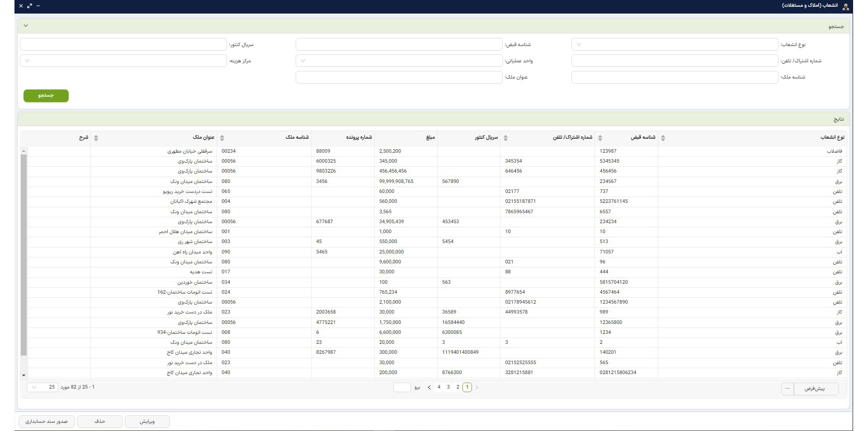The height and width of the screenshot is (431, 868).
Task: Sort by شماره اشتراک/ تلفن column sort icon
Action: (505, 138)
